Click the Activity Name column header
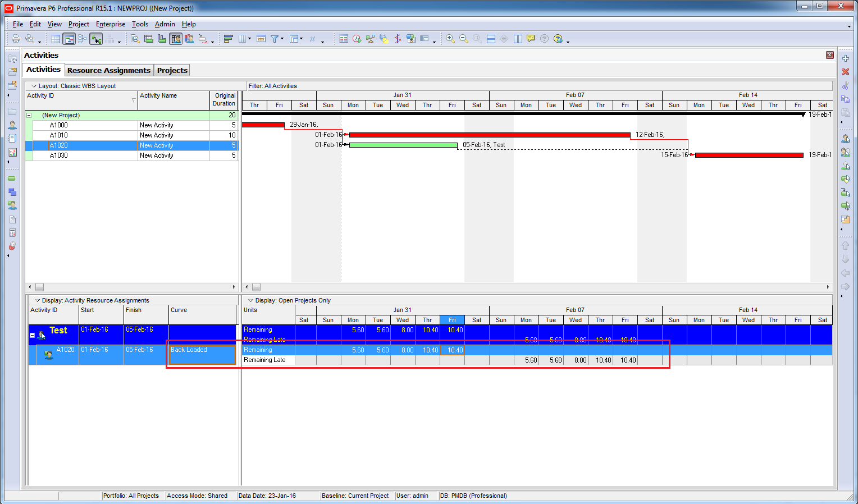Screen dimensions: 858x504 coord(173,96)
